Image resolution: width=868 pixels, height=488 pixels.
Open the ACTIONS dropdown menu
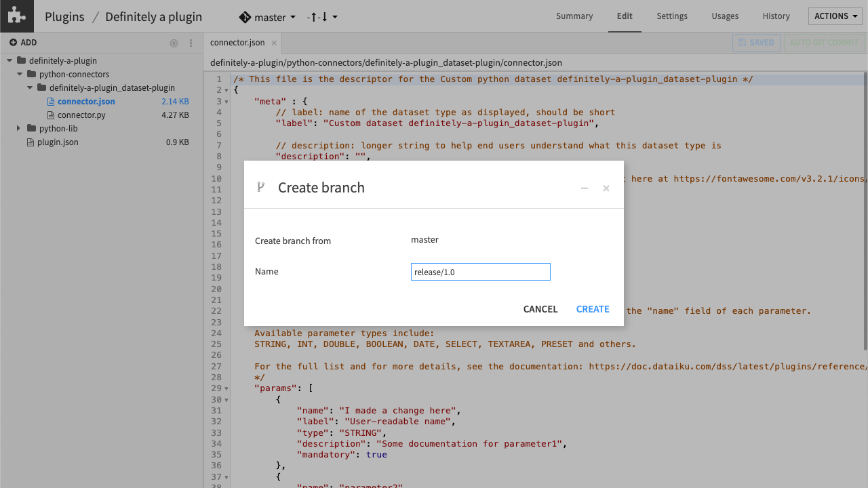click(x=835, y=16)
